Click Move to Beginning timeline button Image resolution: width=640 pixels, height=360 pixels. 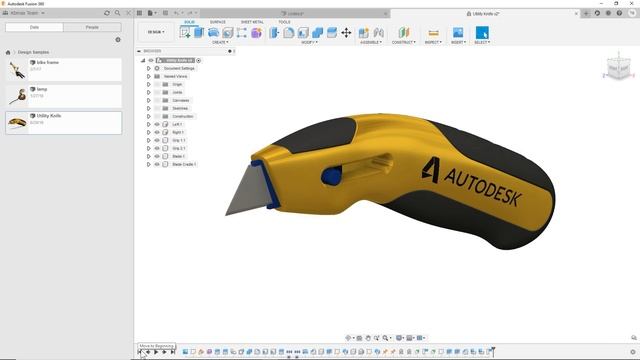(140, 352)
